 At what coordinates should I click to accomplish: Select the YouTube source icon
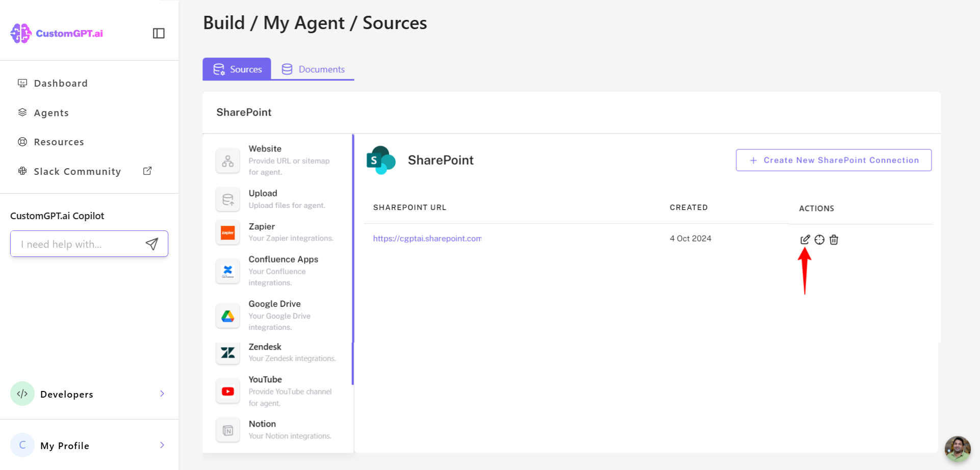point(228,391)
